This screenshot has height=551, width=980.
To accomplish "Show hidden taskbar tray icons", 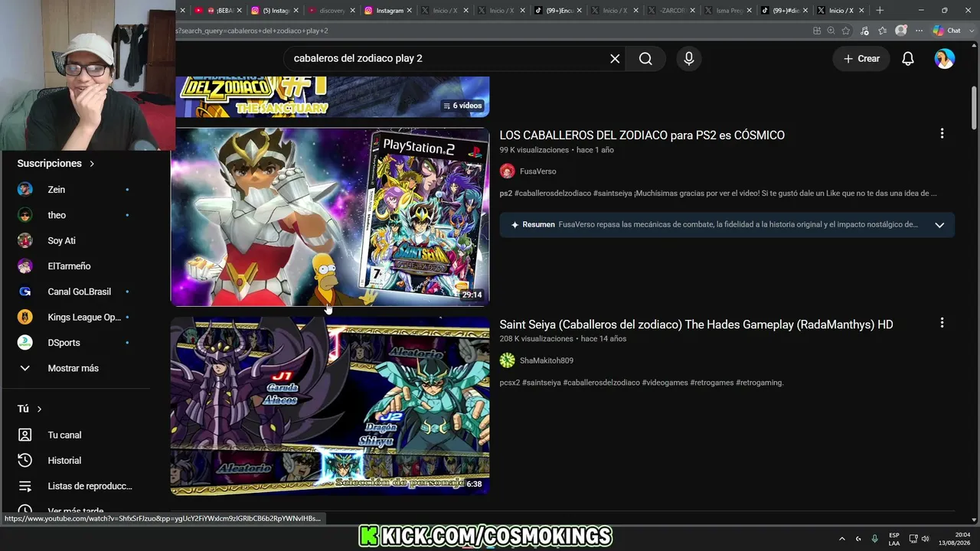I will coord(842,539).
